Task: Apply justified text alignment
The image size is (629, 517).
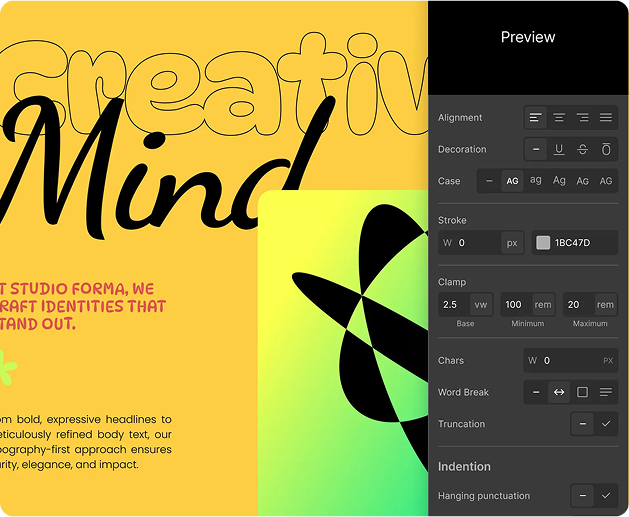Action: 605,118
